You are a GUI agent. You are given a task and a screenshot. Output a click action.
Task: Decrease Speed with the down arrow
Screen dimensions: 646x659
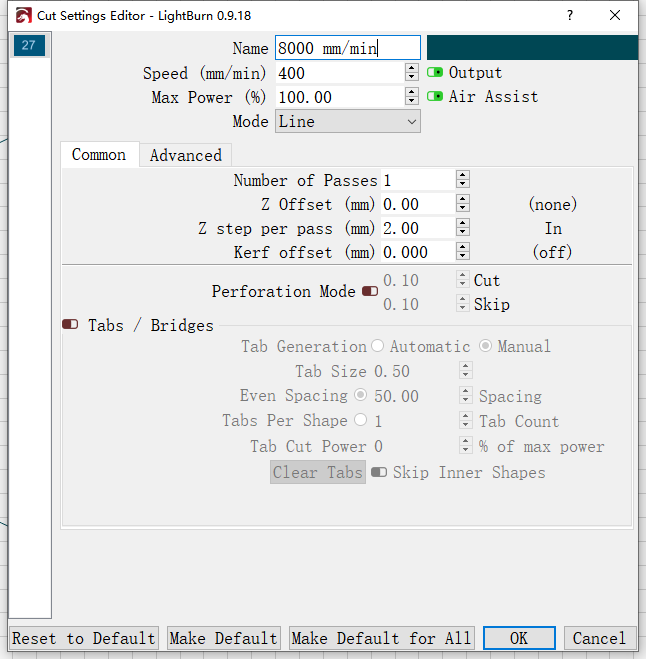tap(412, 77)
